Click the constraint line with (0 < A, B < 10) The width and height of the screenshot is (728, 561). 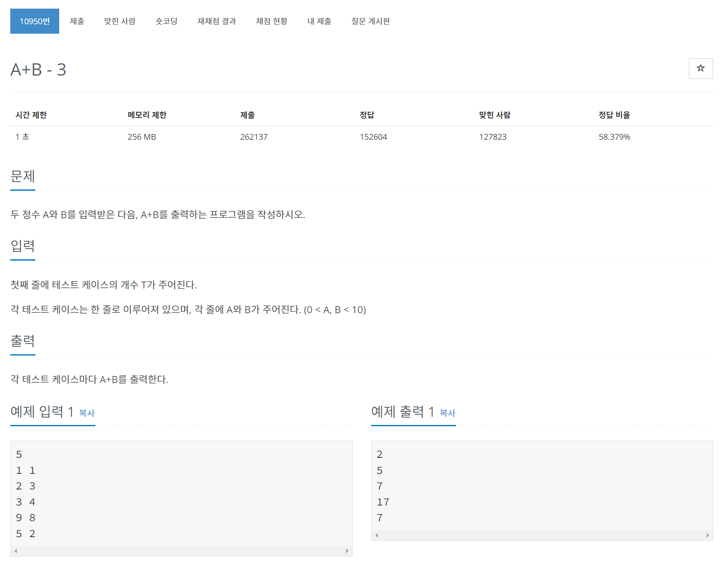(188, 309)
